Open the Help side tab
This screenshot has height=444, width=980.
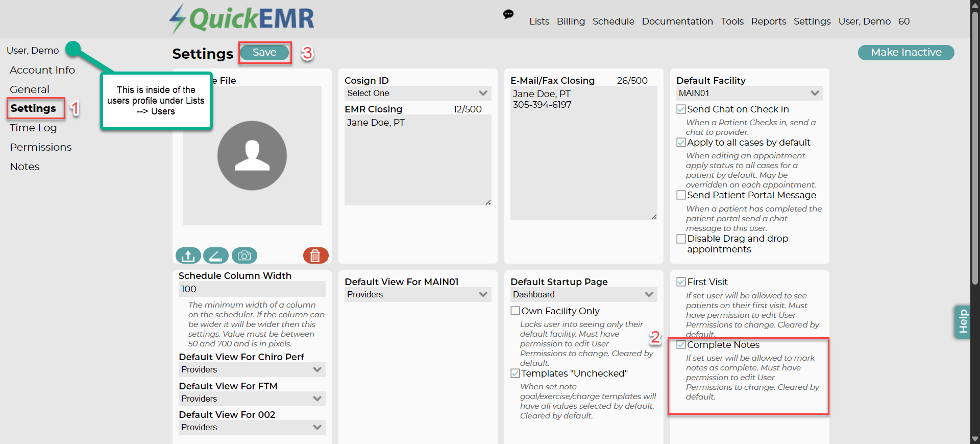tap(963, 321)
